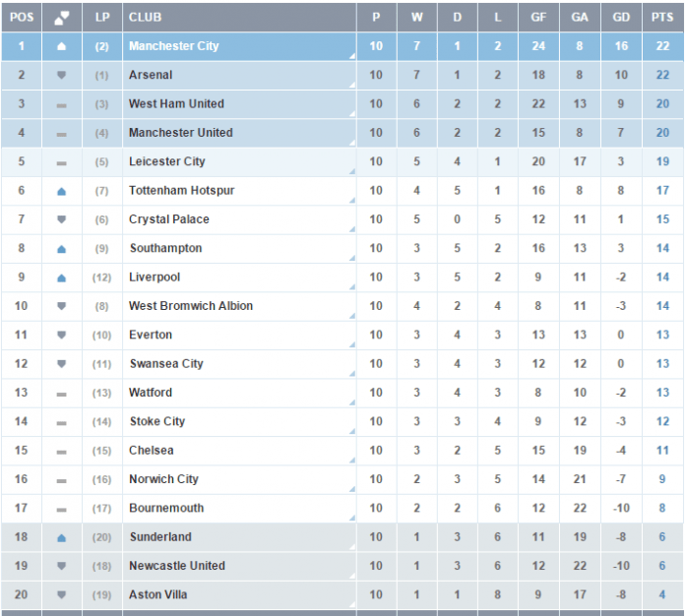Open the Newcastle United club link
685x616 pixels.
point(177,565)
